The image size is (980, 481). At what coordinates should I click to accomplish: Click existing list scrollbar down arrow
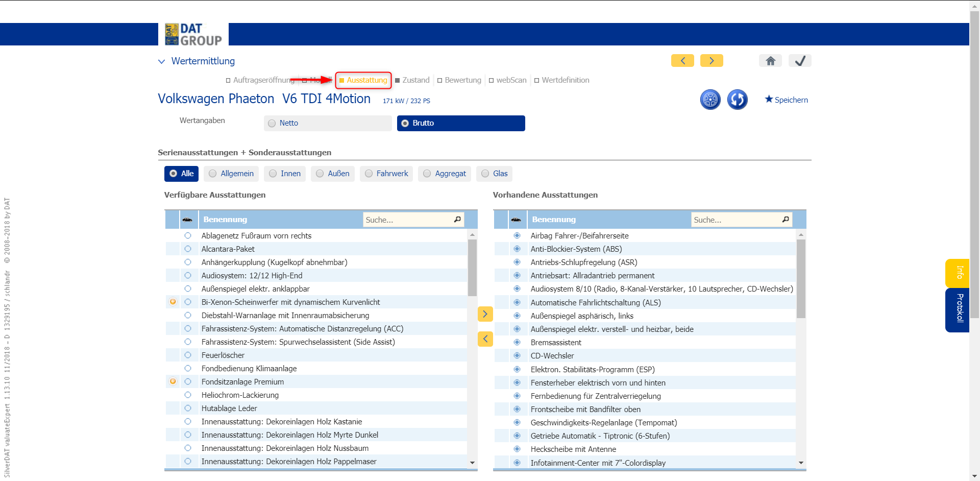click(801, 463)
